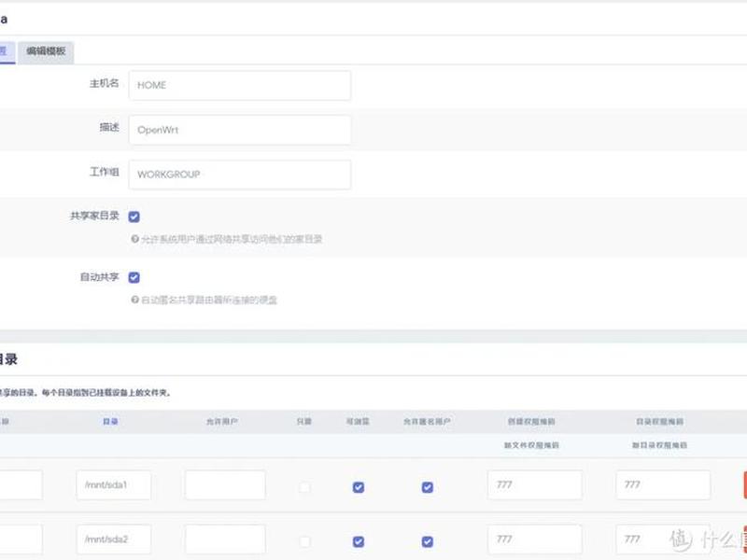Viewport: 747px width, 560px height.
Task: Uncheck 可浏览 for the /mnt/sda2 share
Action: coord(359,541)
